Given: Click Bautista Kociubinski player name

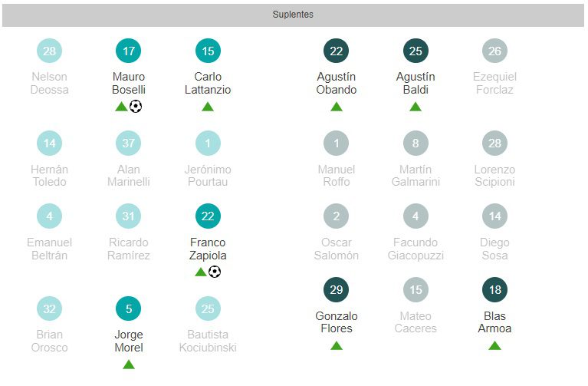Looking at the screenshot, I should tap(208, 341).
